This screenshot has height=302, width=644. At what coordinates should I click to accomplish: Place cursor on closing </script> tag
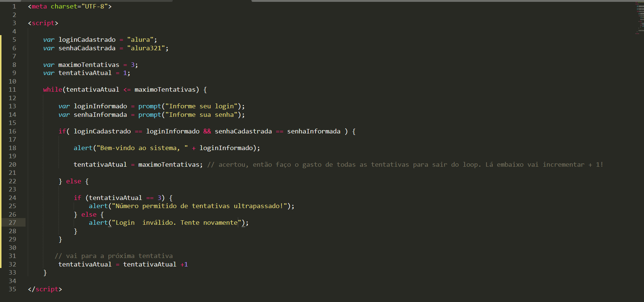click(45, 289)
